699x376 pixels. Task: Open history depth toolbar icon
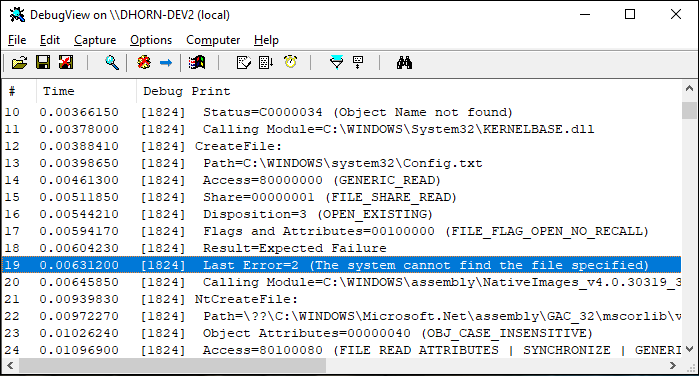(x=358, y=62)
